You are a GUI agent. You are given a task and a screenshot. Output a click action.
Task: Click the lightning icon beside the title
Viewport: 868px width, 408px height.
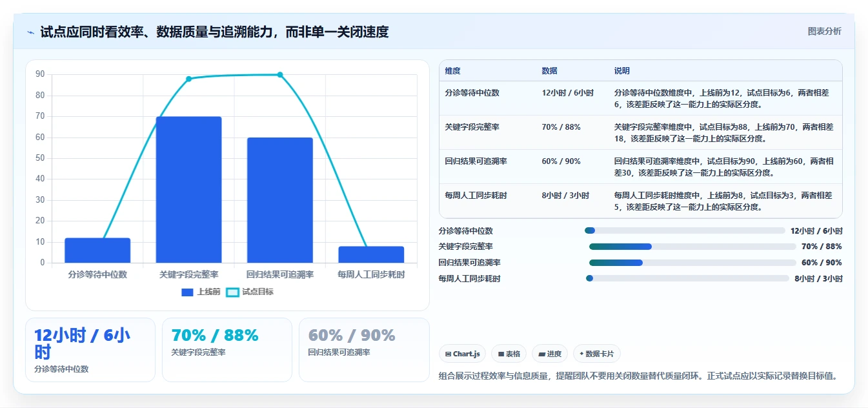[x=31, y=32]
